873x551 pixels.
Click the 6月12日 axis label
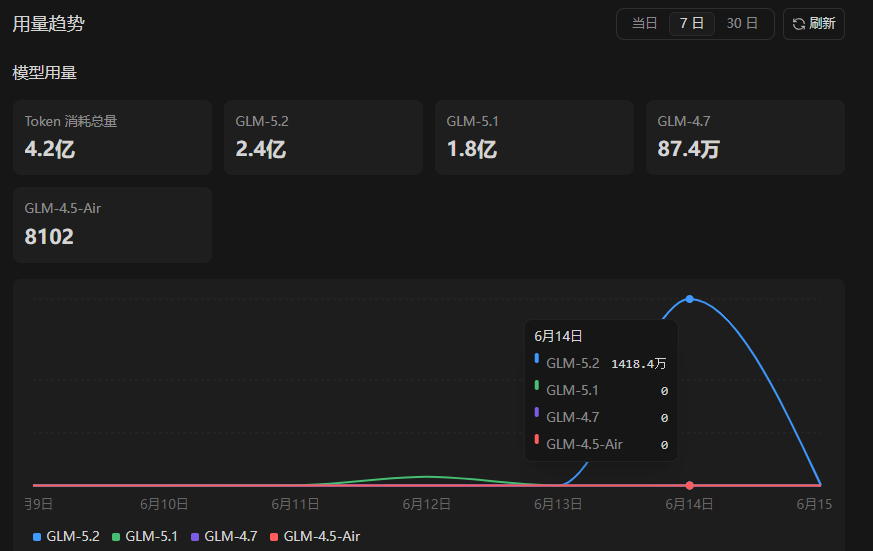click(426, 504)
